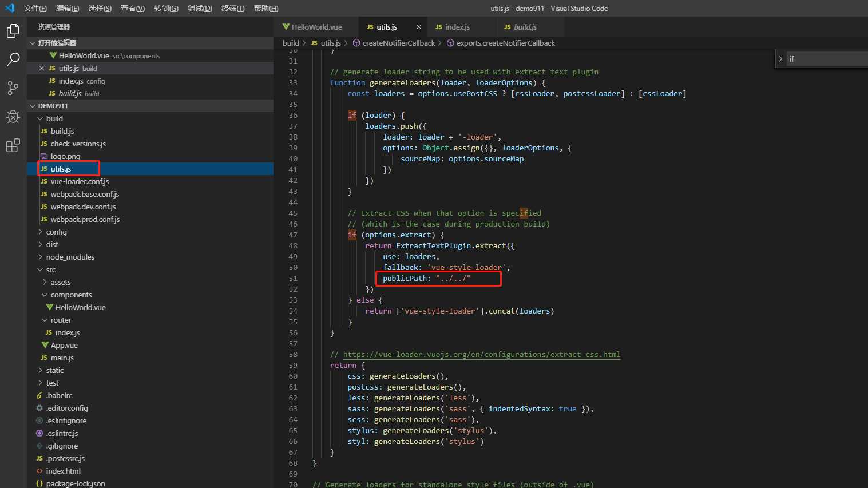Open webpack.prod.conf.js in the file tree
The image size is (868, 488).
(85, 219)
